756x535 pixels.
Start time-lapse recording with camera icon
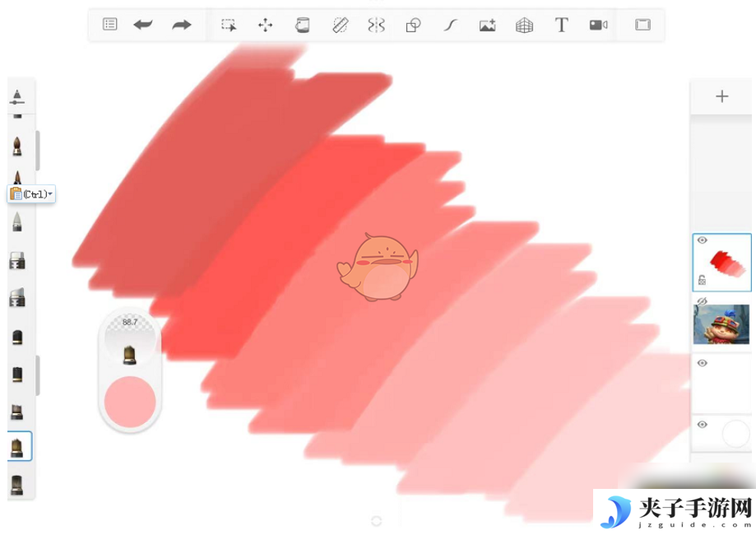tap(598, 25)
